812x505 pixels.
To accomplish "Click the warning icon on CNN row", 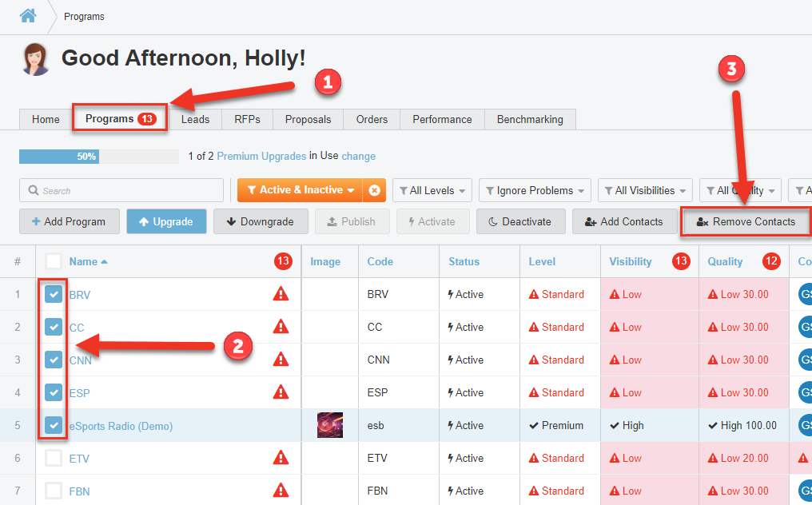I will [281, 360].
